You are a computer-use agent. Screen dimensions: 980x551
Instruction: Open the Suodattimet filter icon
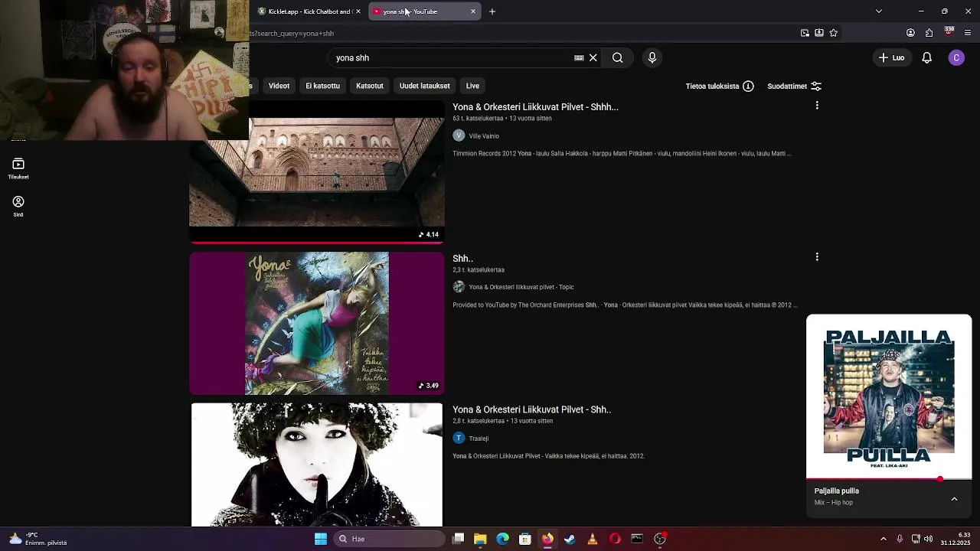click(x=816, y=86)
